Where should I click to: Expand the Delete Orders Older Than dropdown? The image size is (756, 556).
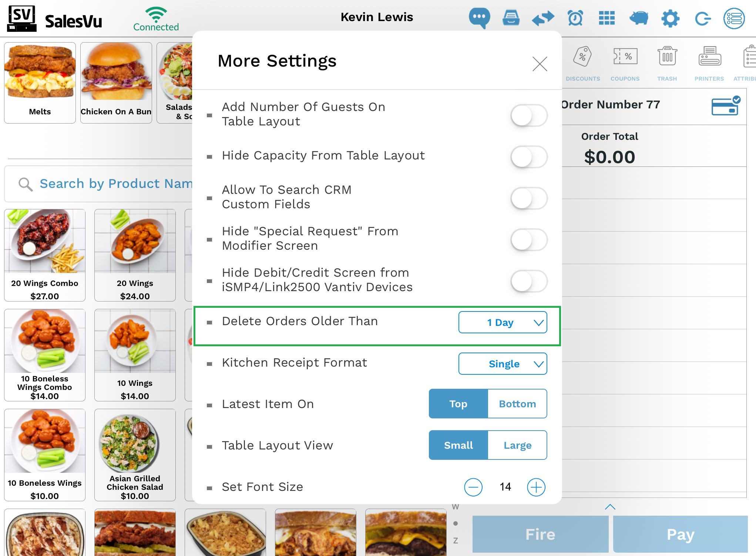(503, 322)
